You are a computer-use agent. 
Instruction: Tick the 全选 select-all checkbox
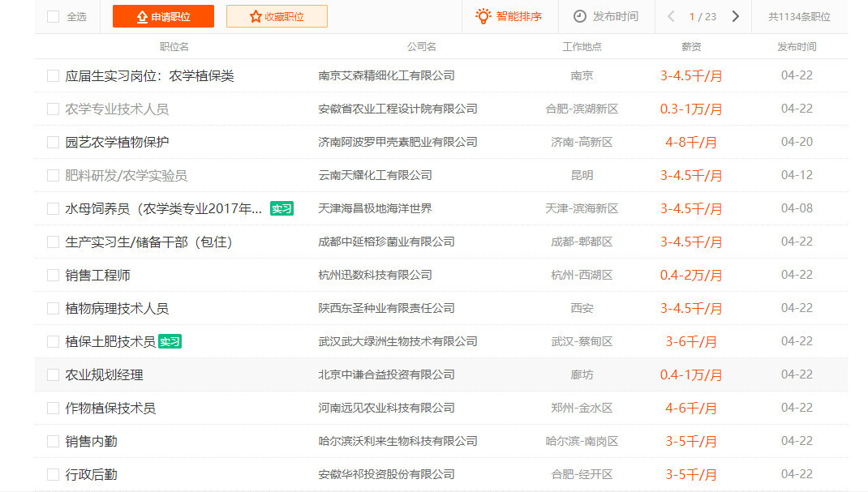[x=54, y=16]
